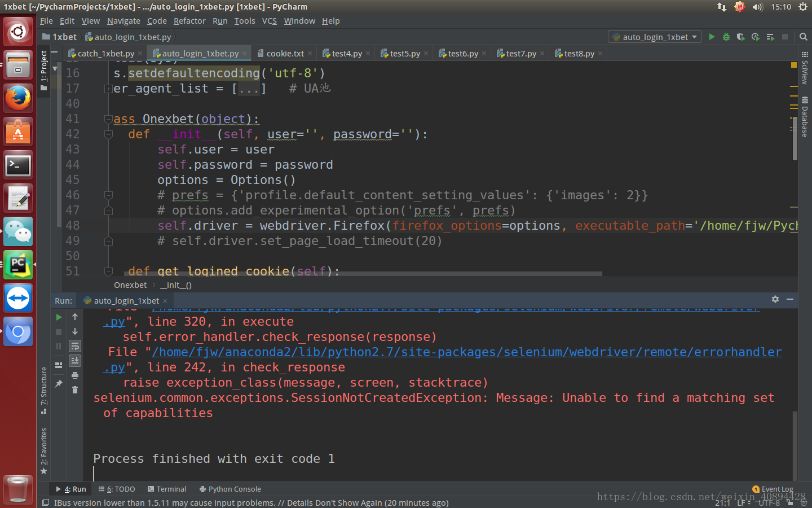Toggle soft-wrap in the console output
The height and width of the screenshot is (508, 812).
pos(75,346)
